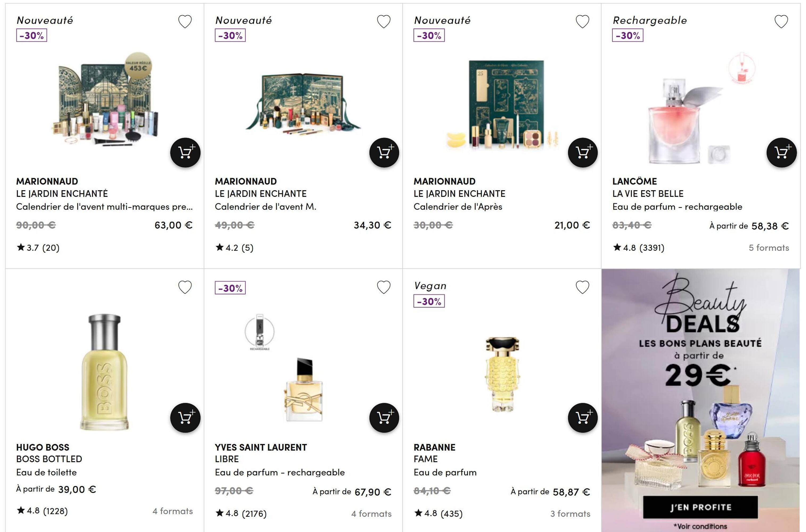Open the Hugo Boss product page
This screenshot has width=806, height=532.
pyautogui.click(x=42, y=447)
